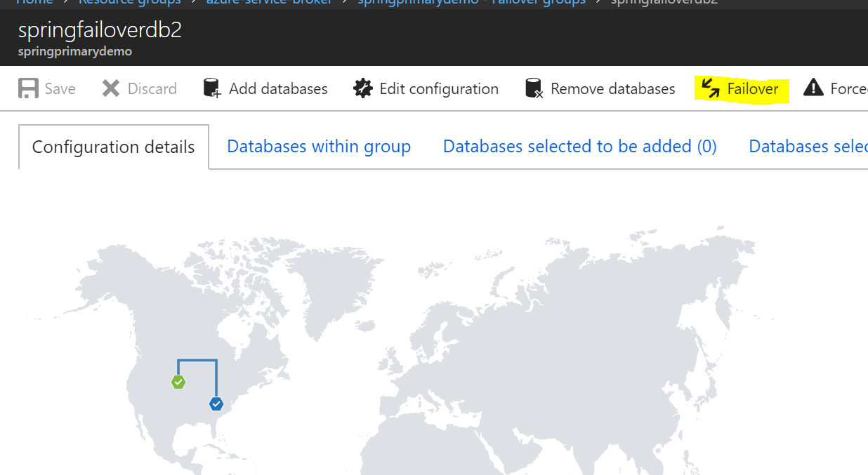Switch to the Configuration details tab

[113, 147]
